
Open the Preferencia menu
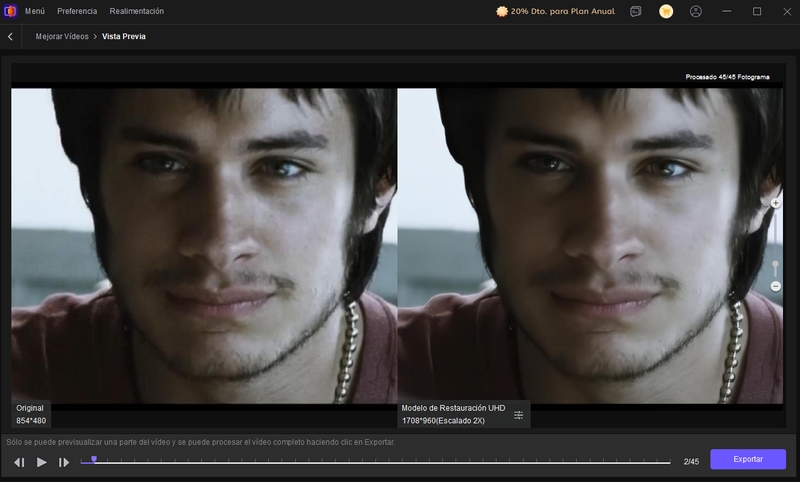click(77, 11)
